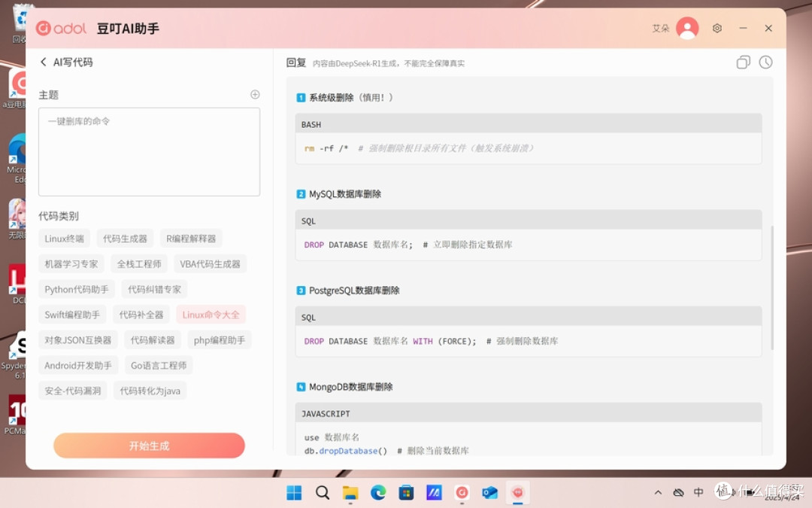Copy the reply using the copy icon
The image size is (812, 508).
tap(743, 62)
